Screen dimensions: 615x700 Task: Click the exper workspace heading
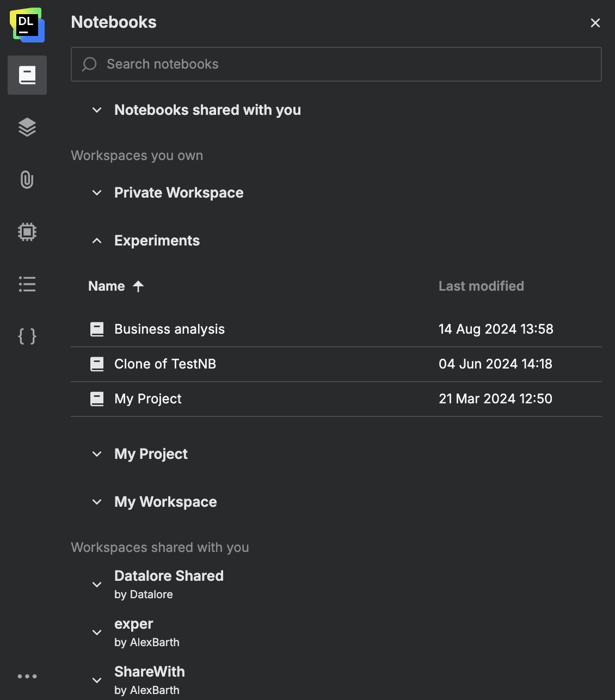pos(133,624)
